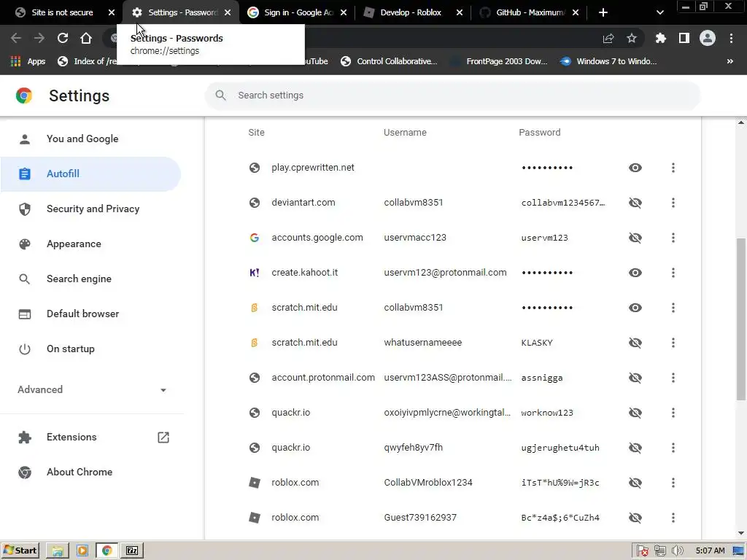Reload the page with the refresh icon
The width and height of the screenshot is (747, 560).
(x=63, y=38)
